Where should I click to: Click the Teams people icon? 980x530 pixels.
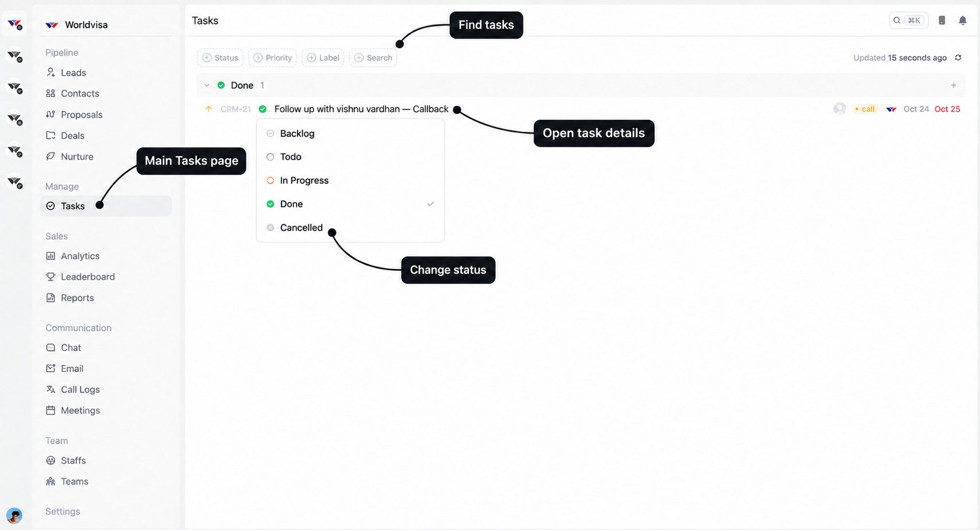(51, 482)
